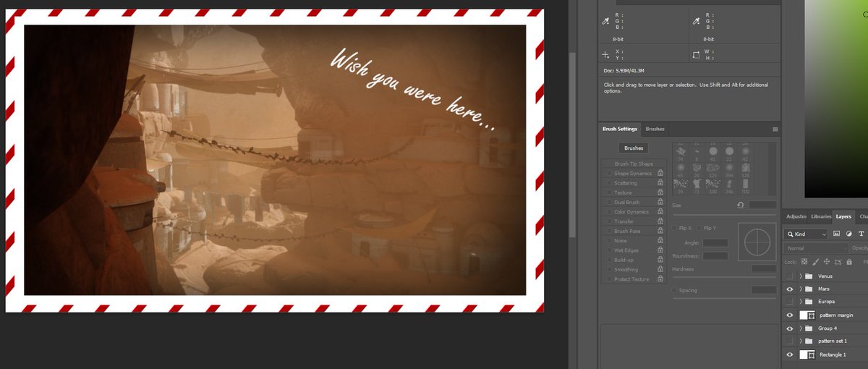Enable the Scattering checkbox

pyautogui.click(x=608, y=183)
